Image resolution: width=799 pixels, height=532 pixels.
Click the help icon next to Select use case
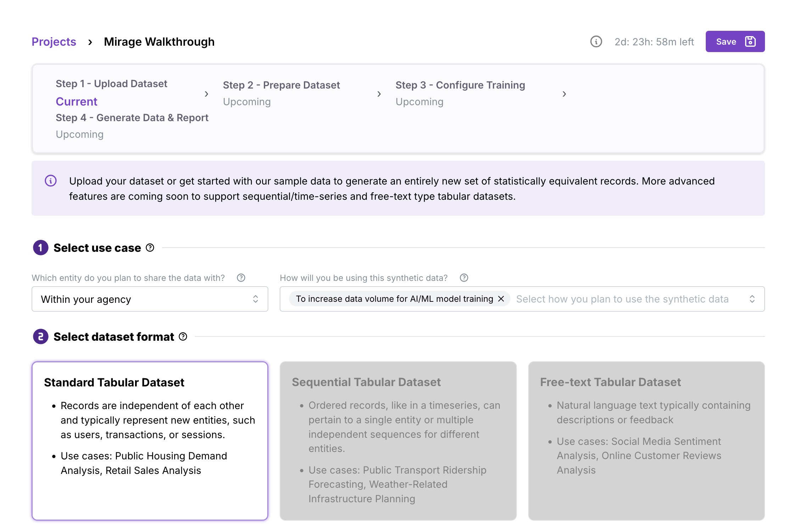point(150,248)
